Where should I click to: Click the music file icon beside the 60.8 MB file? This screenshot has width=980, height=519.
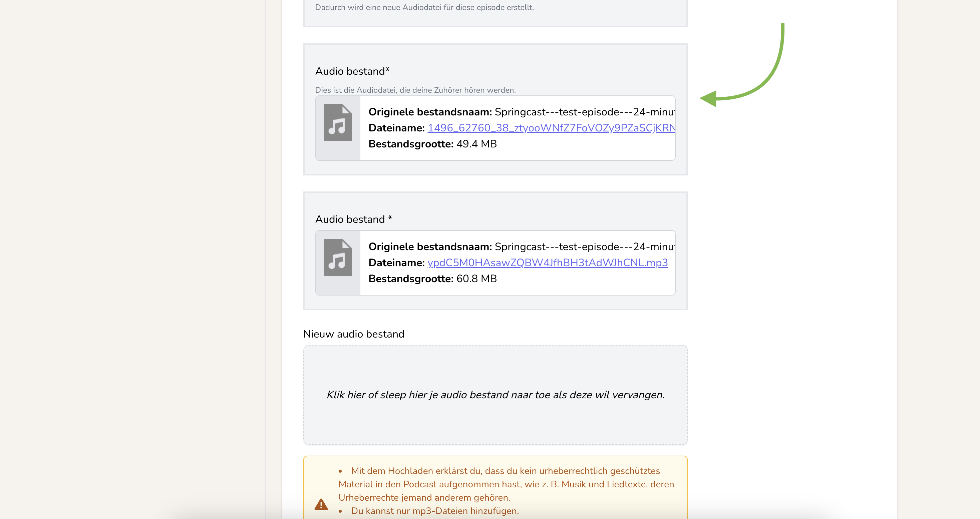(x=337, y=257)
